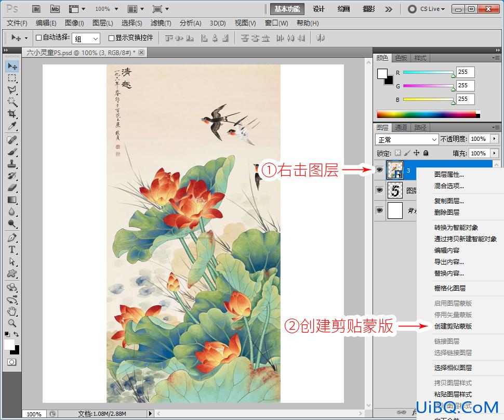Select the Blur tool
This screenshot has width=504, height=420.
tap(12, 212)
